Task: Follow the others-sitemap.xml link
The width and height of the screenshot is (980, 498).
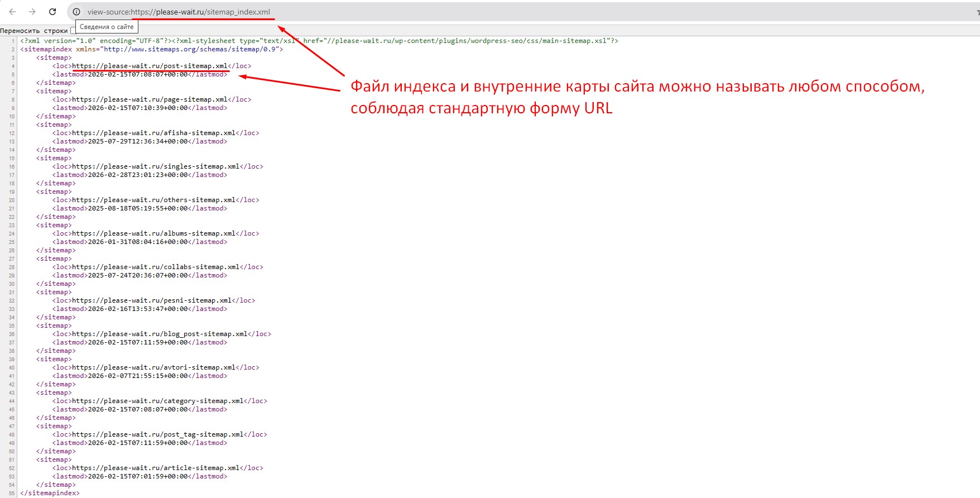Action: [x=153, y=200]
